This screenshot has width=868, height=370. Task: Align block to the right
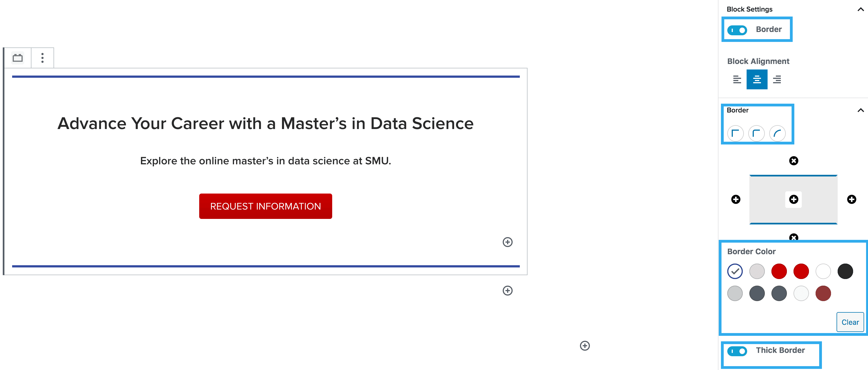click(x=777, y=79)
